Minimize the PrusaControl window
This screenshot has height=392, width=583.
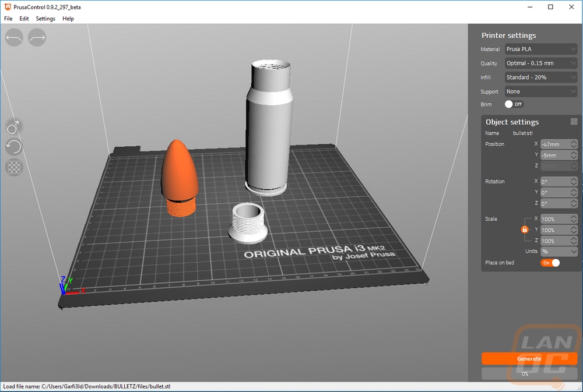(x=530, y=7)
